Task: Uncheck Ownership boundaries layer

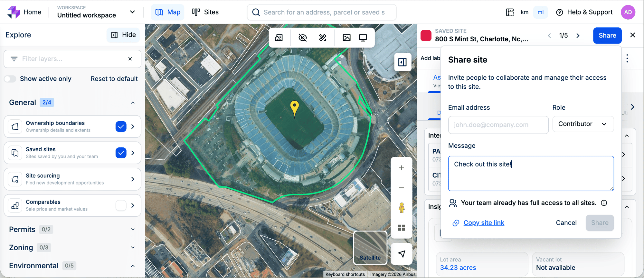Action: click(x=121, y=127)
